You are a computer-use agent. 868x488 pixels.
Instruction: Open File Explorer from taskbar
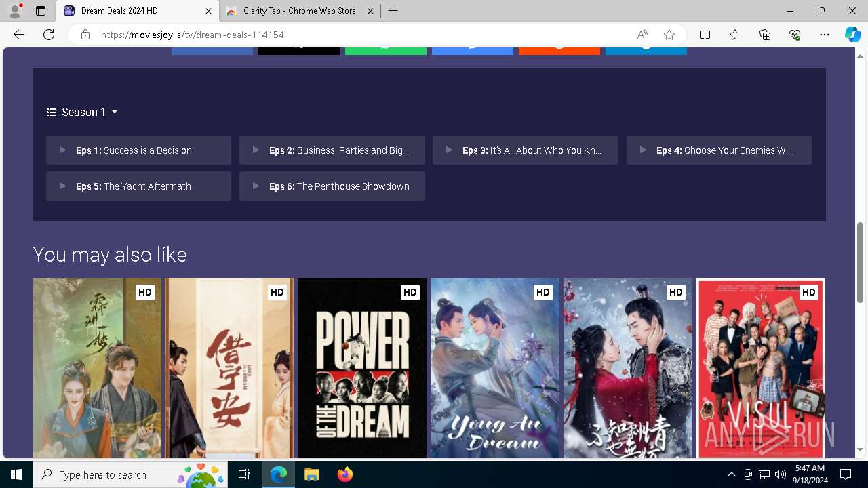(x=311, y=474)
